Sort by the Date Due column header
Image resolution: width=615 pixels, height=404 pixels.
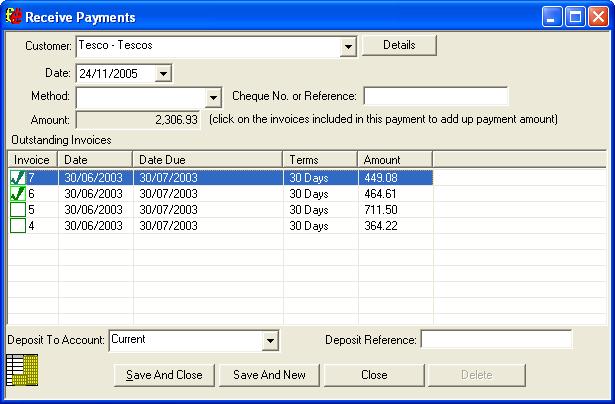(208, 160)
